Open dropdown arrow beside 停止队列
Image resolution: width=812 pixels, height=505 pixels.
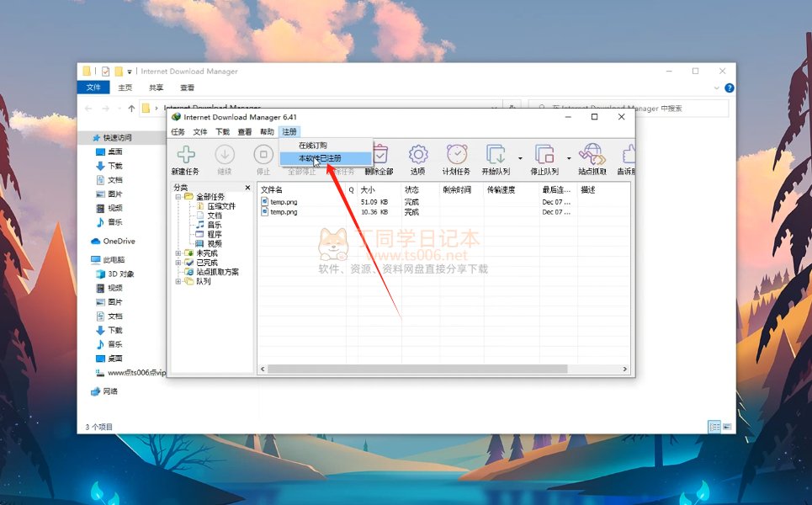coord(569,158)
